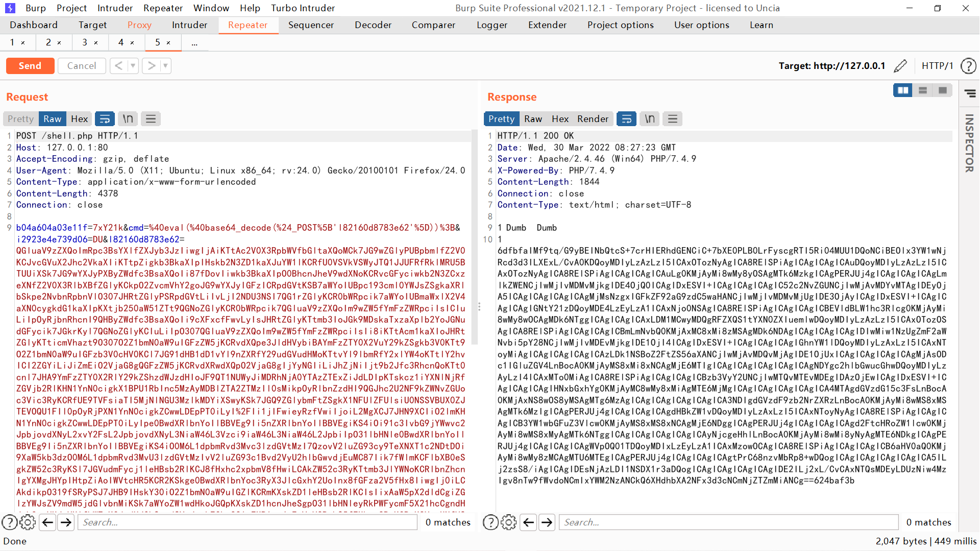Open Response panel hamburger menu icon

coord(673,119)
